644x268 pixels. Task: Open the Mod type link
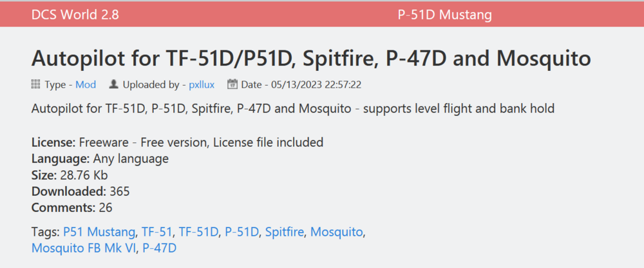pos(86,84)
